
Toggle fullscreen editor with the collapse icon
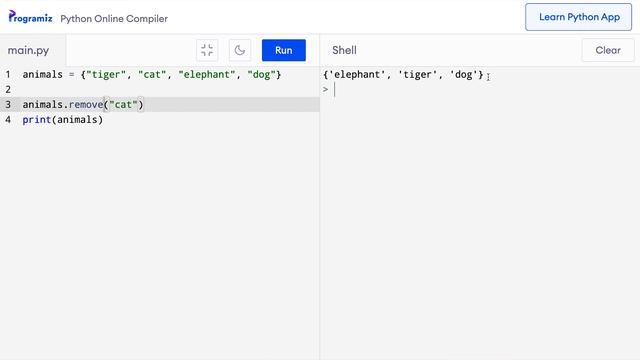[207, 50]
